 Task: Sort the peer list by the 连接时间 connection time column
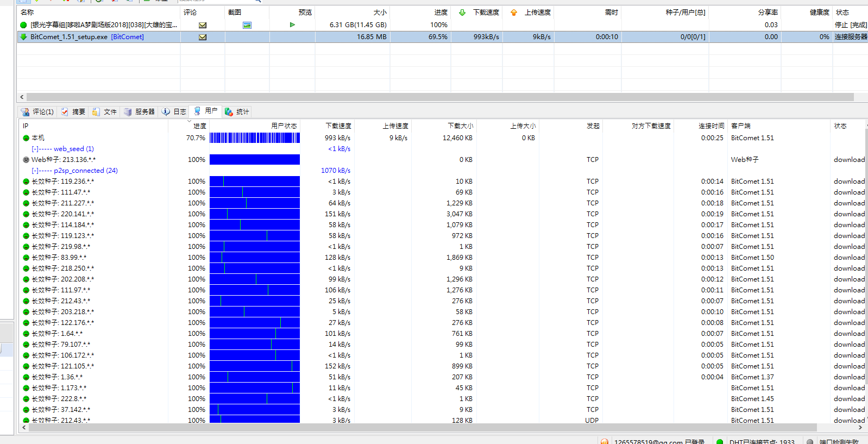click(x=712, y=126)
